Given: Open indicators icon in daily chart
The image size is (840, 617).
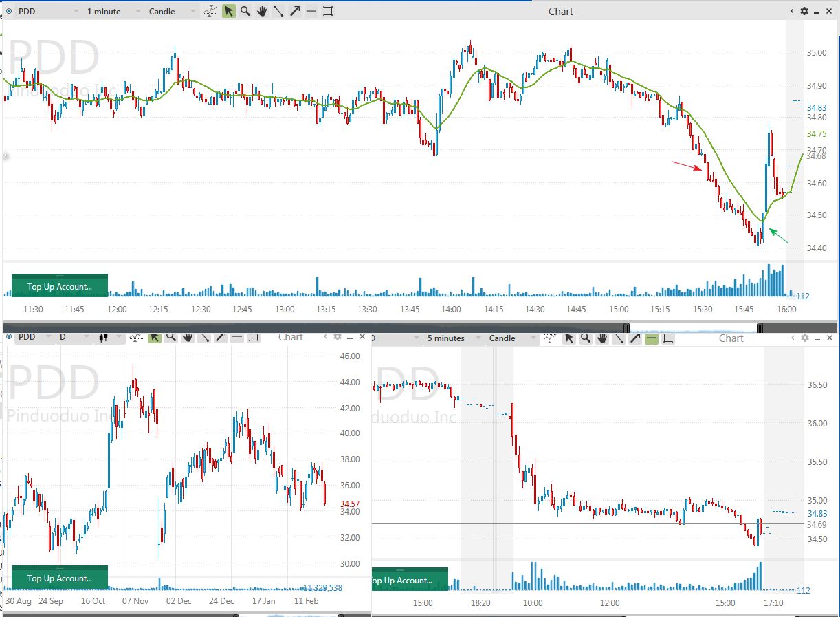Looking at the screenshot, I should [x=137, y=337].
